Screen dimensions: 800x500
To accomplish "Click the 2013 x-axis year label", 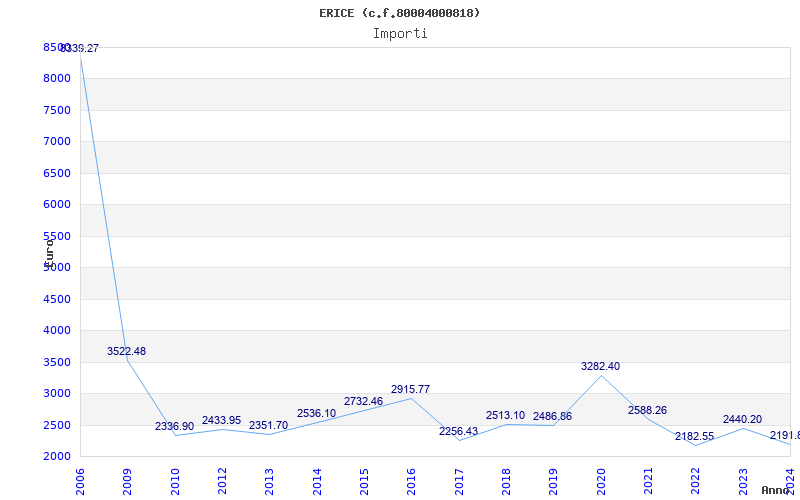I will (269, 481).
